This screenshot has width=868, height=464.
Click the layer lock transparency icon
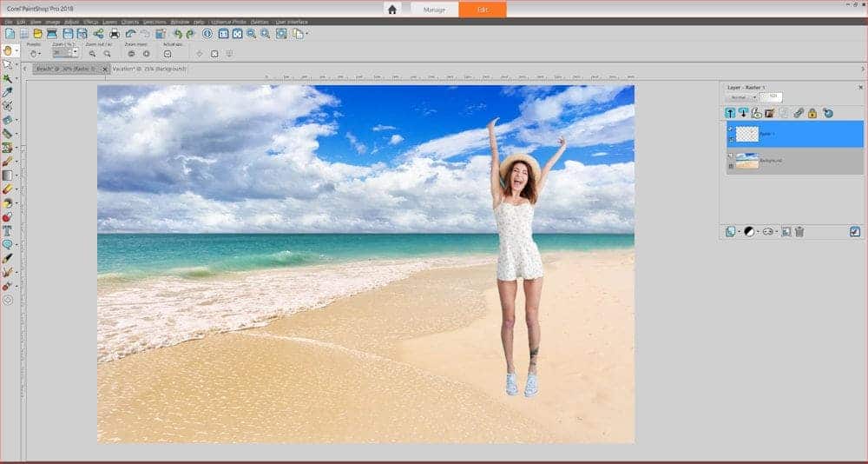pos(812,113)
